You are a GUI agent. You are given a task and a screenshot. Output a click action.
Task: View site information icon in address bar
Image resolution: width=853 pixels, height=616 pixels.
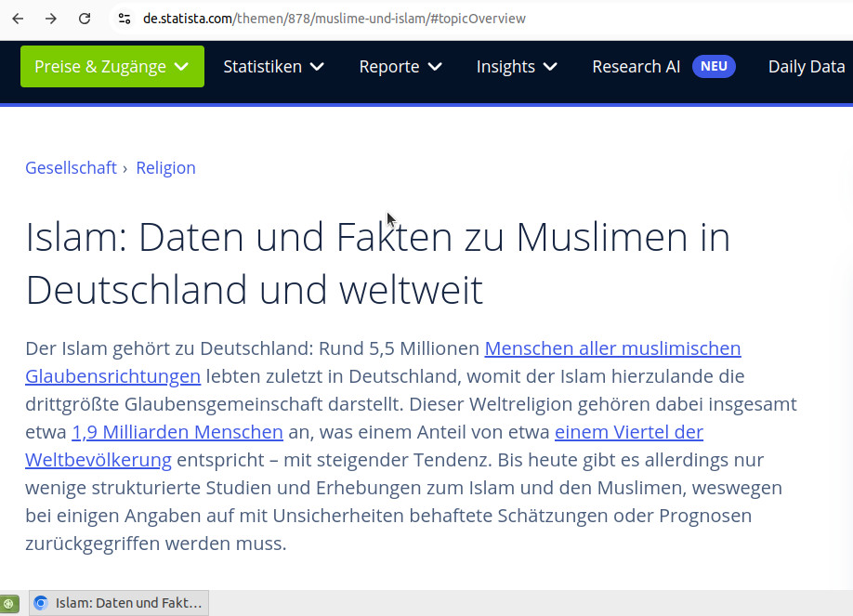click(125, 19)
